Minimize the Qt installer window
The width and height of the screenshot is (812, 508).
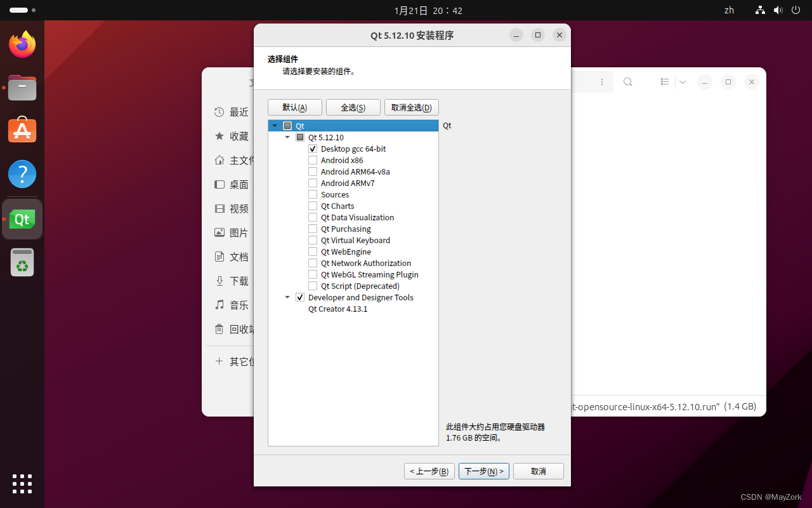pos(516,36)
